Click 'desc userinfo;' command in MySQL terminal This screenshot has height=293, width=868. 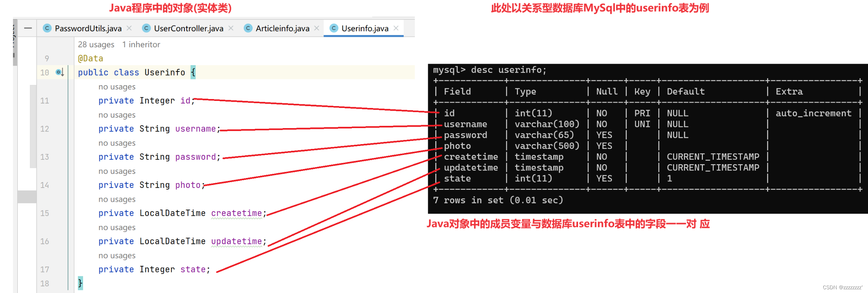(509, 70)
